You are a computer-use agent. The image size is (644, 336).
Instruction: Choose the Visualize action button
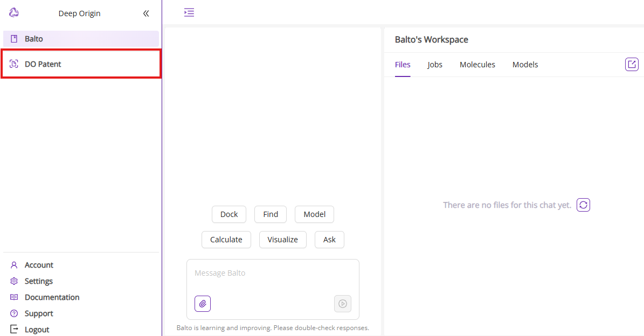click(282, 240)
